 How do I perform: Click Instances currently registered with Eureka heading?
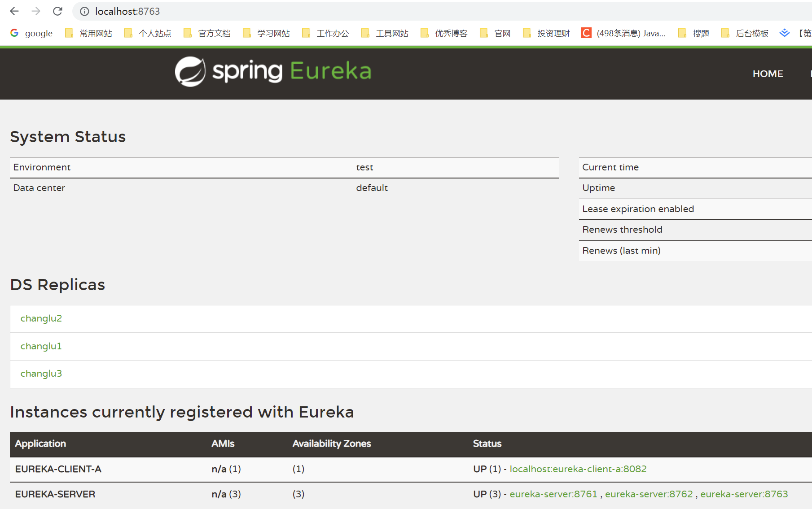[182, 412]
